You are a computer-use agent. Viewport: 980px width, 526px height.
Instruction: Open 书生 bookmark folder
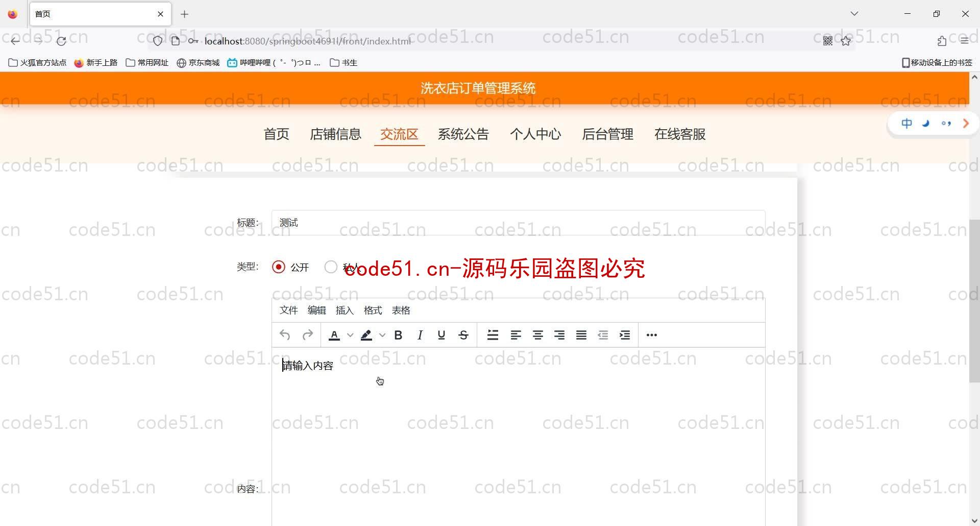point(344,62)
